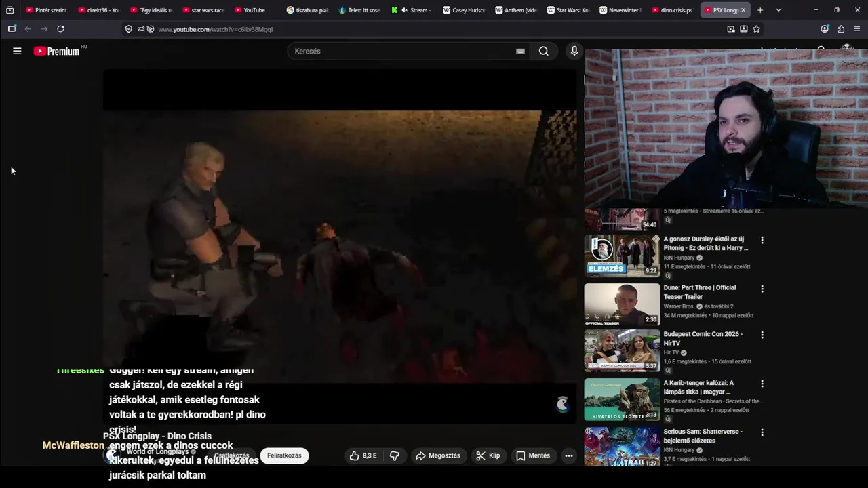Open Dune: Part Three teaser thumbnail
This screenshot has width=868, height=488.
(x=622, y=304)
